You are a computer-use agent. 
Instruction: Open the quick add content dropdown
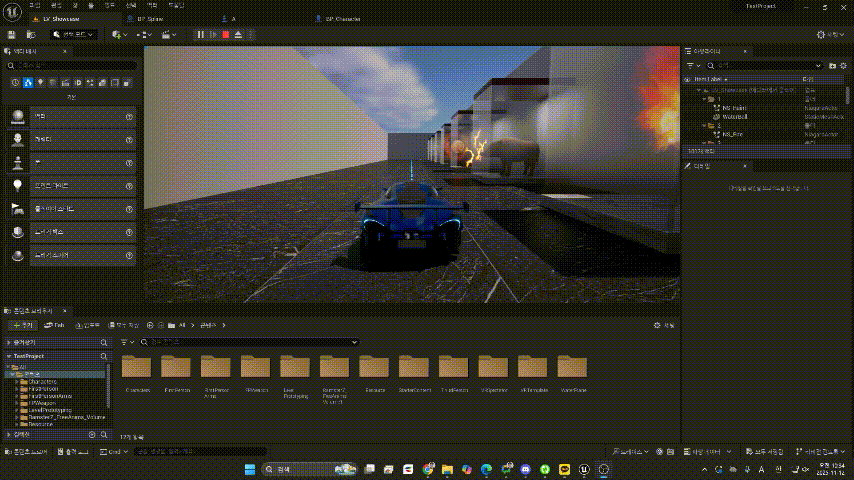point(119,34)
